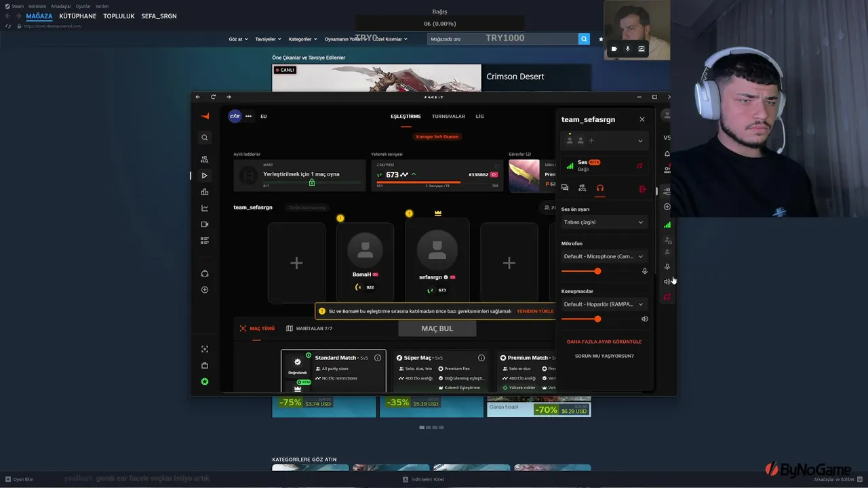Click Mikrofon volume slider handle
The image size is (868, 488).
(x=597, y=271)
